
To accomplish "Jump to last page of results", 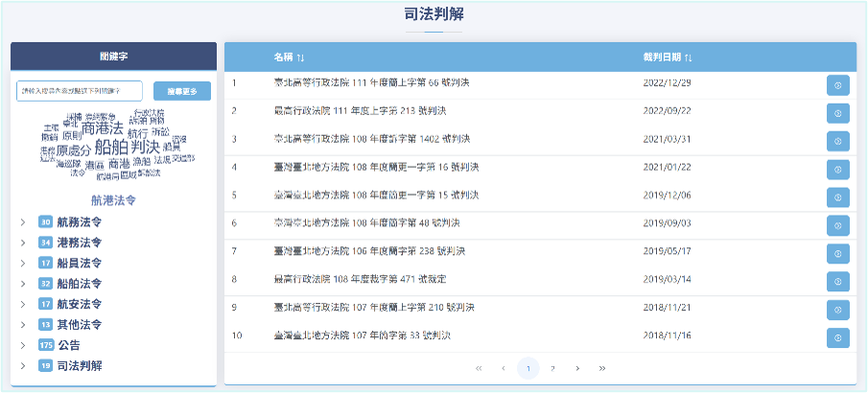I will click(602, 368).
